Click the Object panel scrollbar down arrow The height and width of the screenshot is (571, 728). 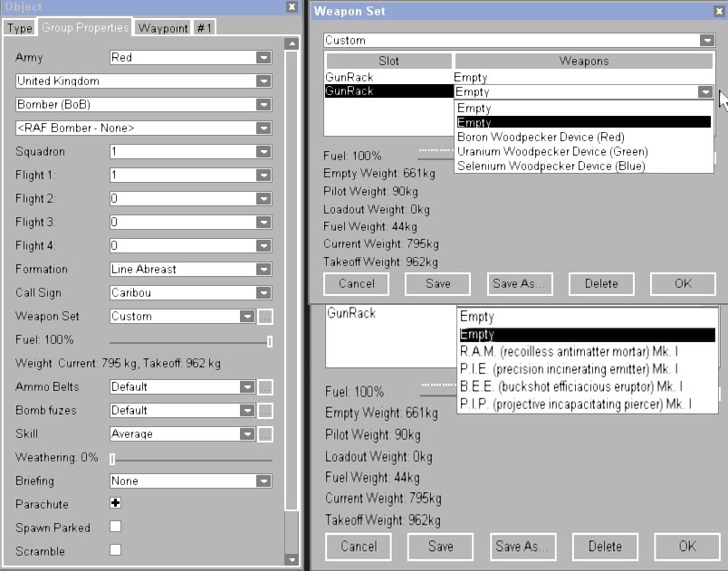tap(292, 559)
